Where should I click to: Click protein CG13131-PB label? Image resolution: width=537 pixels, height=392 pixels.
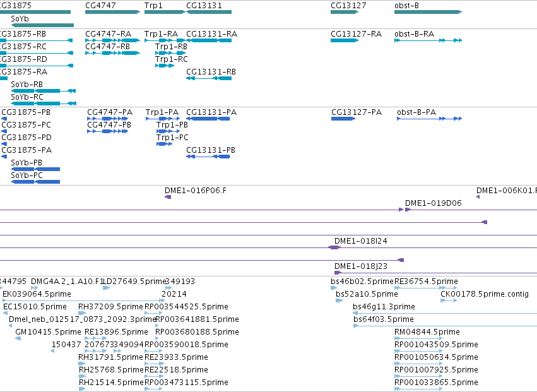[x=211, y=150]
